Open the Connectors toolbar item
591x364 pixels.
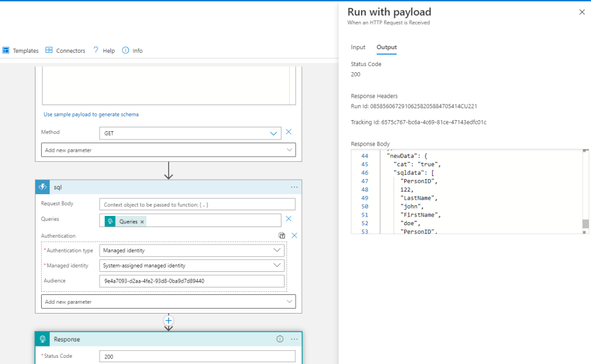pos(65,50)
